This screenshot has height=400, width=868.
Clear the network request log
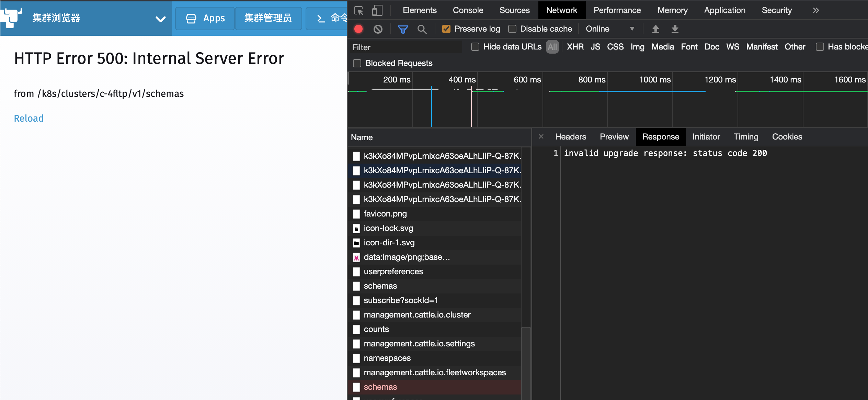[x=378, y=29]
